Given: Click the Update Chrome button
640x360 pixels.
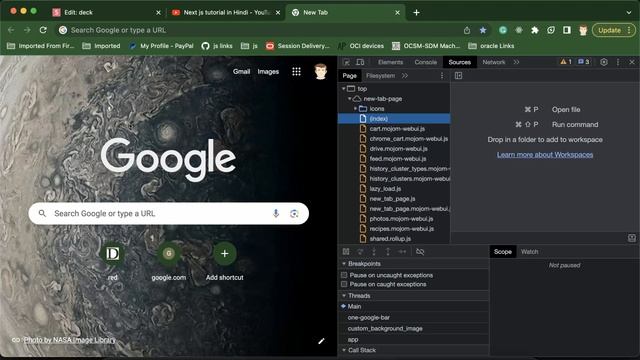Looking at the screenshot, I should tap(613, 30).
